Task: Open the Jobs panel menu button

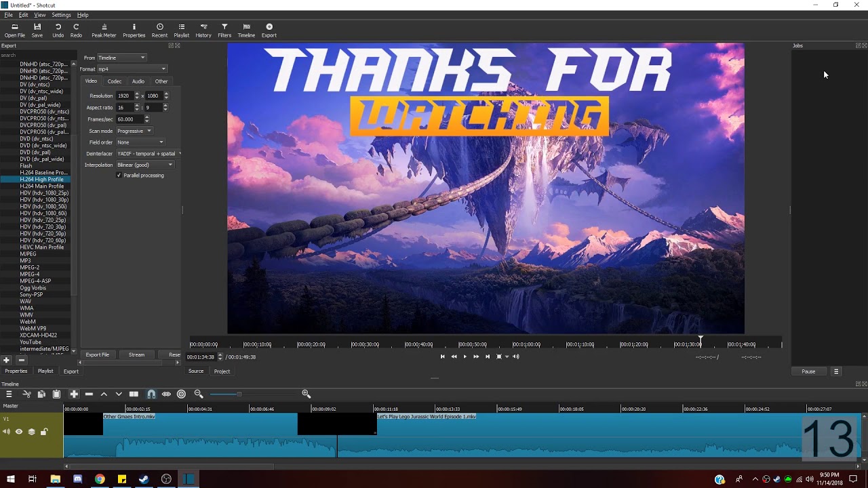Action: point(836,371)
